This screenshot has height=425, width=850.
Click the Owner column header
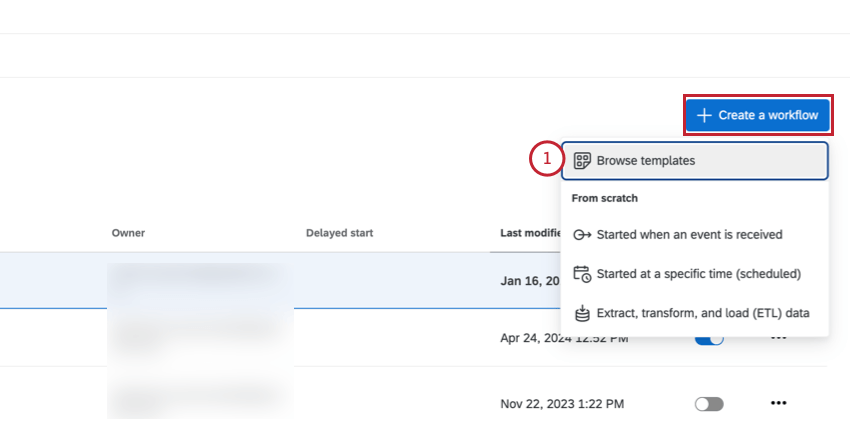[128, 233]
